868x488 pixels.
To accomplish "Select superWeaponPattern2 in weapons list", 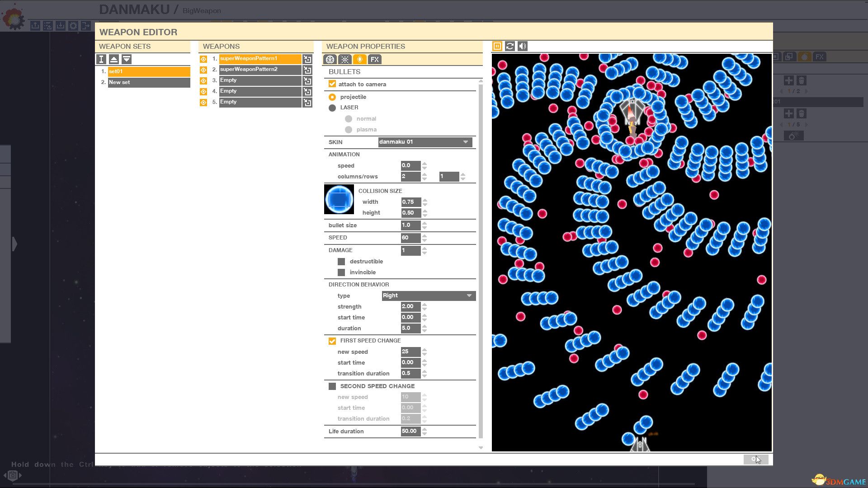I will click(x=259, y=69).
